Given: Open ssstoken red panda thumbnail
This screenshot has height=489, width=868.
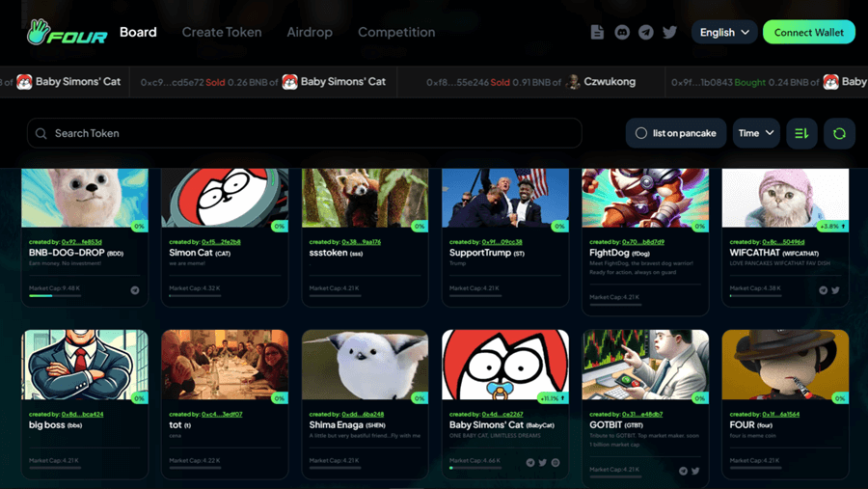Looking at the screenshot, I should click(x=365, y=198).
